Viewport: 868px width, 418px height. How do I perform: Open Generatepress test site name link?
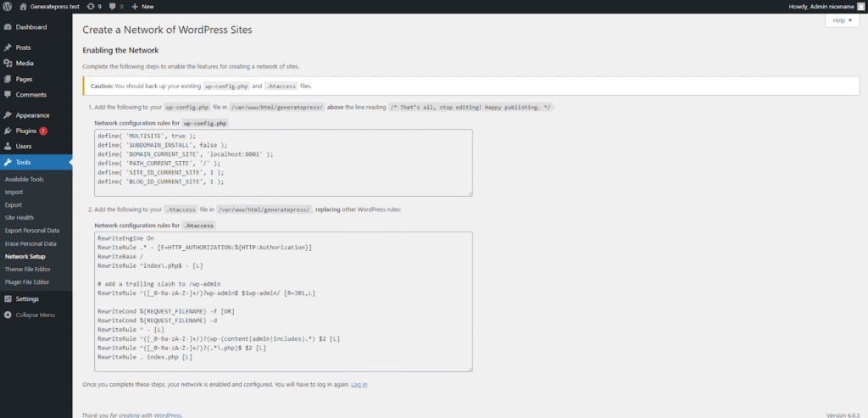click(58, 6)
